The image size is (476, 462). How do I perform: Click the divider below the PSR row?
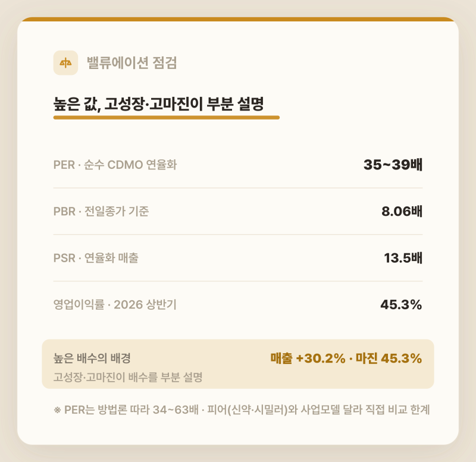(238, 281)
